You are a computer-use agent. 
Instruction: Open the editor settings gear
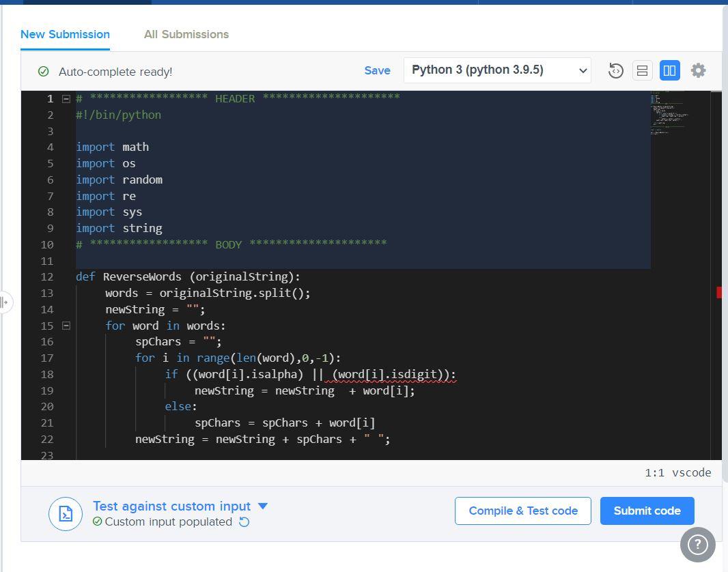pyautogui.click(x=698, y=70)
